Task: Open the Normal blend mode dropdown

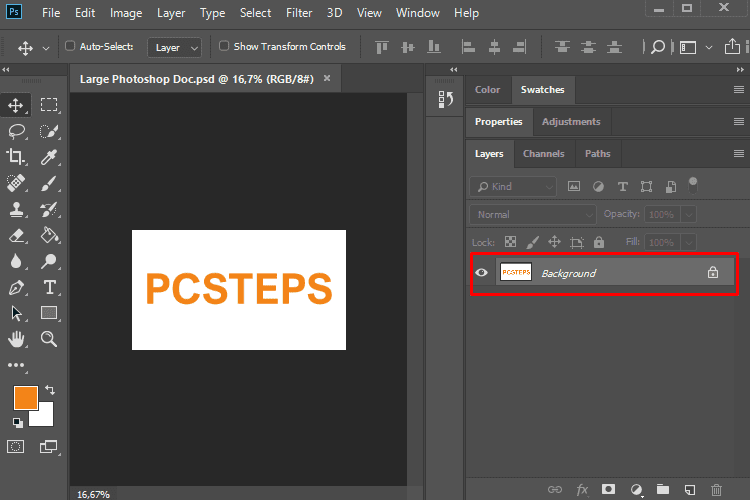Action: (x=533, y=214)
